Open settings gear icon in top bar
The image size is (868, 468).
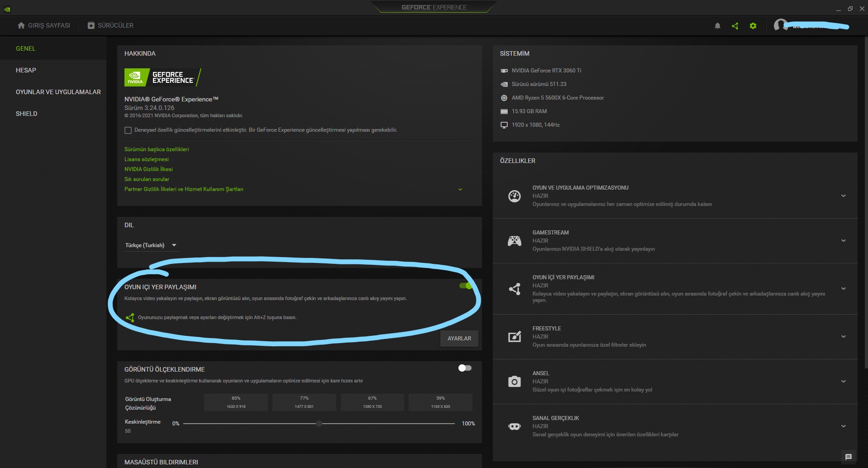pos(753,26)
